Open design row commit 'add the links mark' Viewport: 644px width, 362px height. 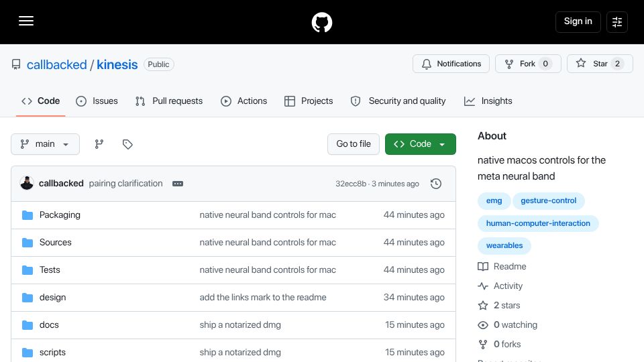(263, 298)
